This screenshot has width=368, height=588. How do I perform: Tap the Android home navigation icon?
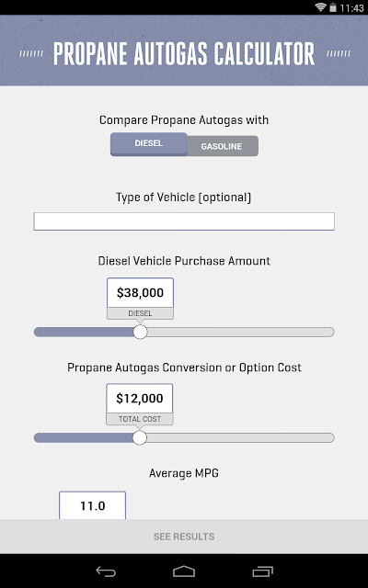coord(184,571)
